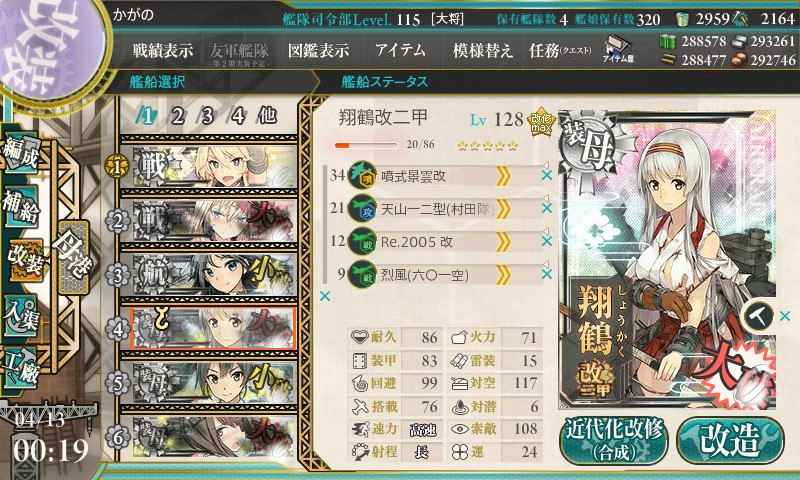Open the アイテム屋 item shop icon
The height and width of the screenshot is (480, 800).
[618, 49]
